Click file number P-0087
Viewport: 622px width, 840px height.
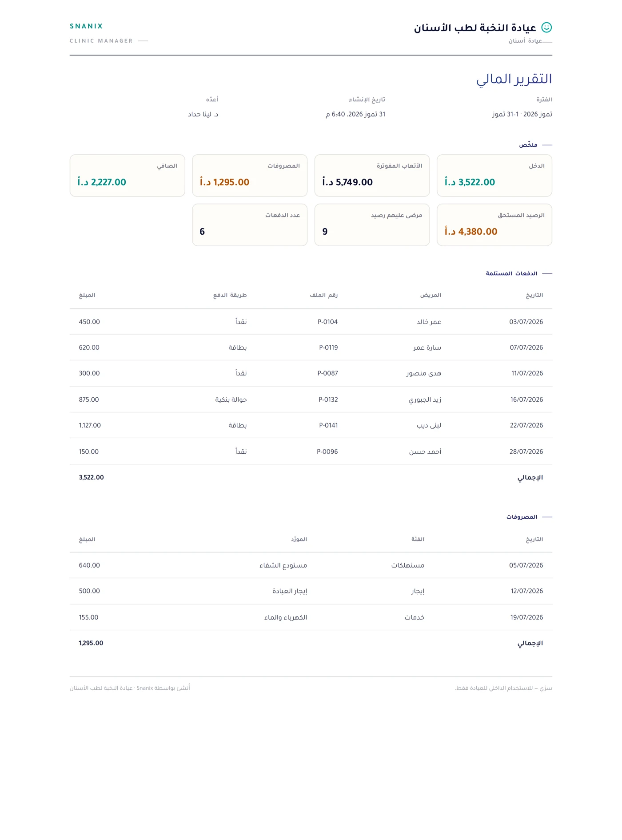tap(327, 373)
